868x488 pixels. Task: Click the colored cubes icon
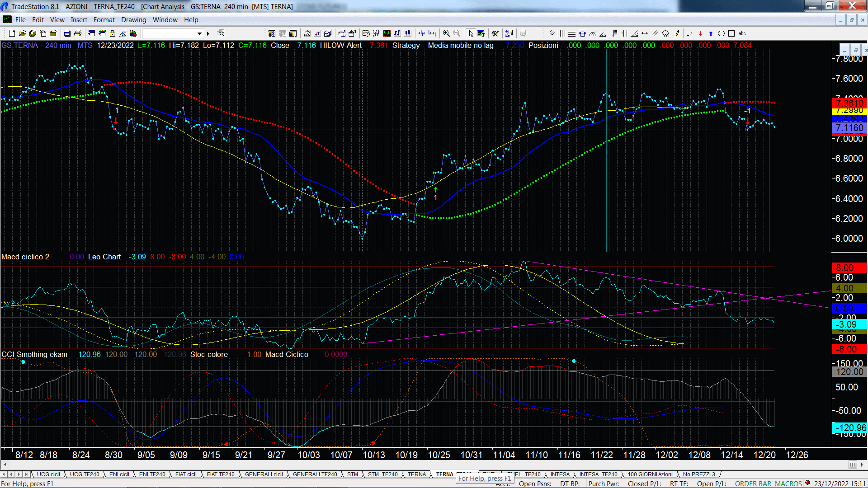(133, 33)
